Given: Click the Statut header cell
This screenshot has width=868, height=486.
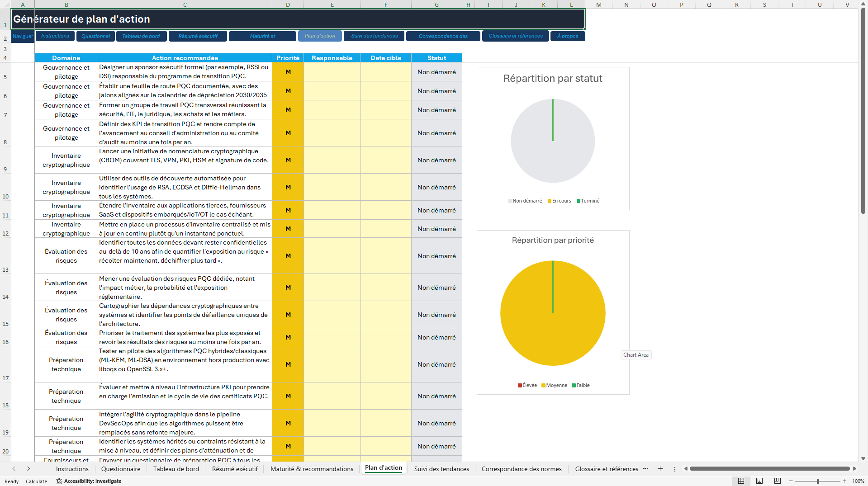Looking at the screenshot, I should pyautogui.click(x=436, y=58).
